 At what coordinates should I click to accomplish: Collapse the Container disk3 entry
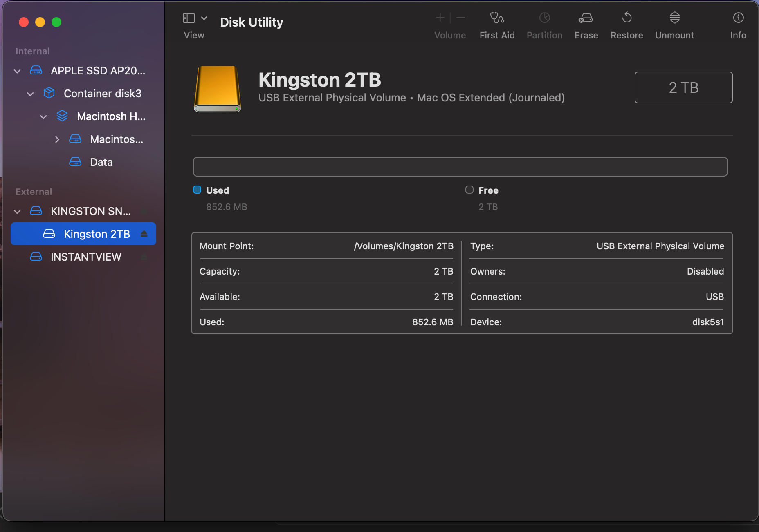(30, 94)
